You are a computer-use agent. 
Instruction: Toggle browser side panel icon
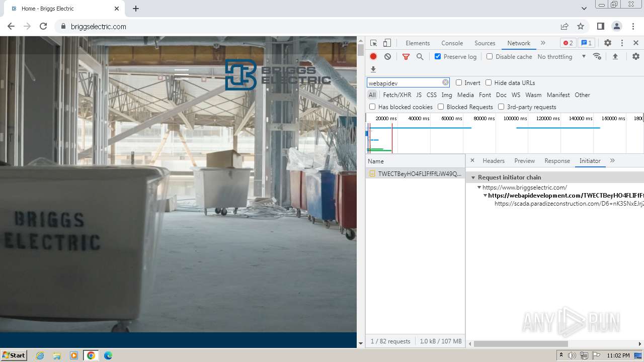600,26
